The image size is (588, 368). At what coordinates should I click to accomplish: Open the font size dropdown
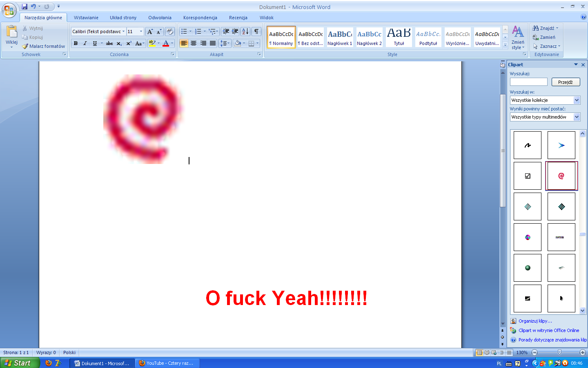pos(141,31)
